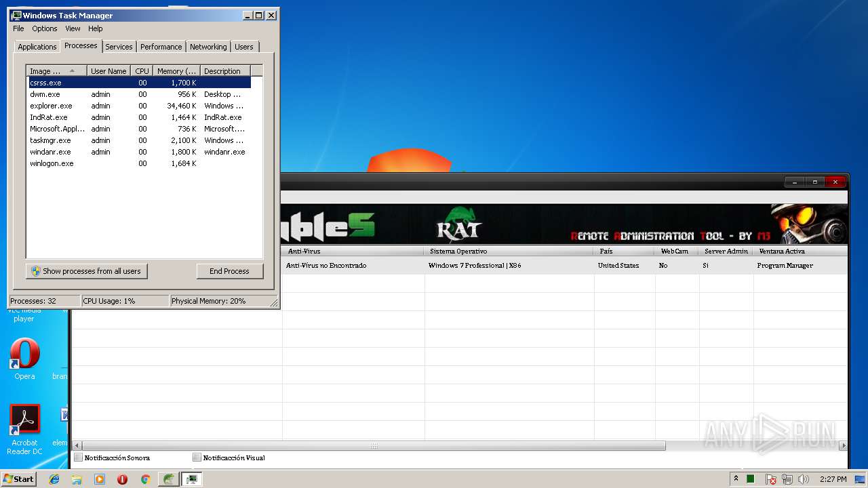This screenshot has width=868, height=488.
Task: Open the File menu in Task Manager
Action: (18, 28)
